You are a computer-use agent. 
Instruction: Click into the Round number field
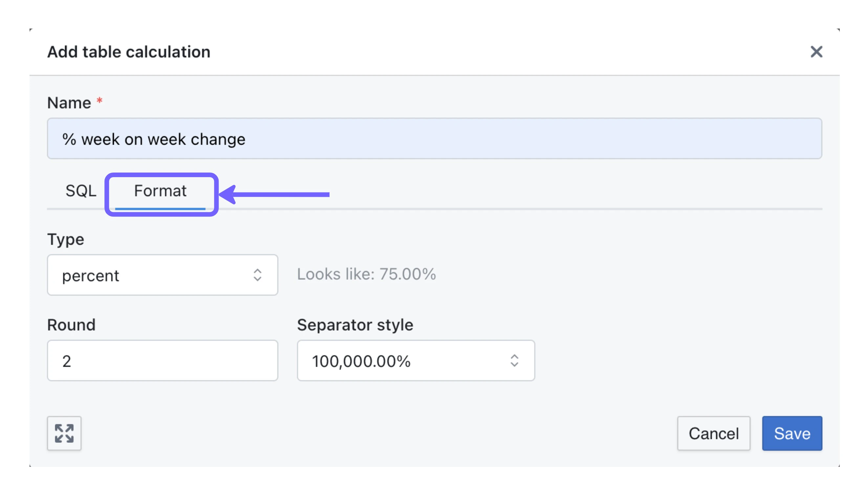[x=162, y=361]
